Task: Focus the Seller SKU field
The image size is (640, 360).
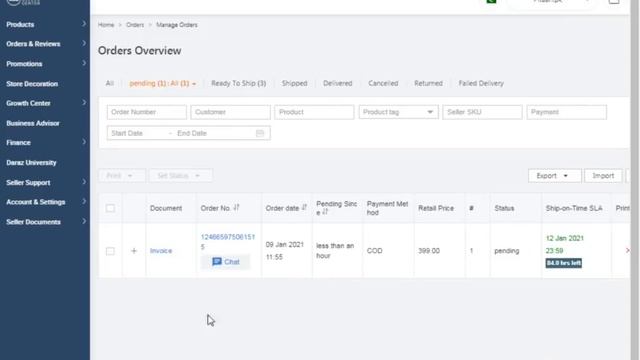Action: (482, 112)
